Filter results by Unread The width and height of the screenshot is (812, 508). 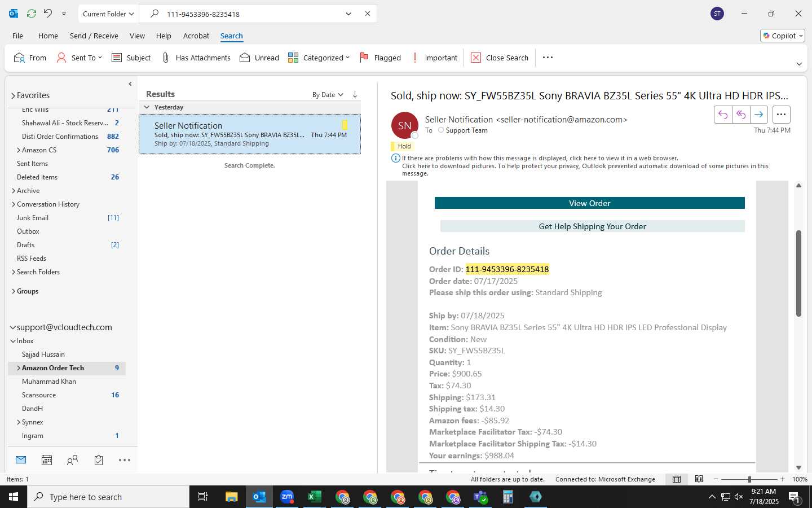(259, 58)
